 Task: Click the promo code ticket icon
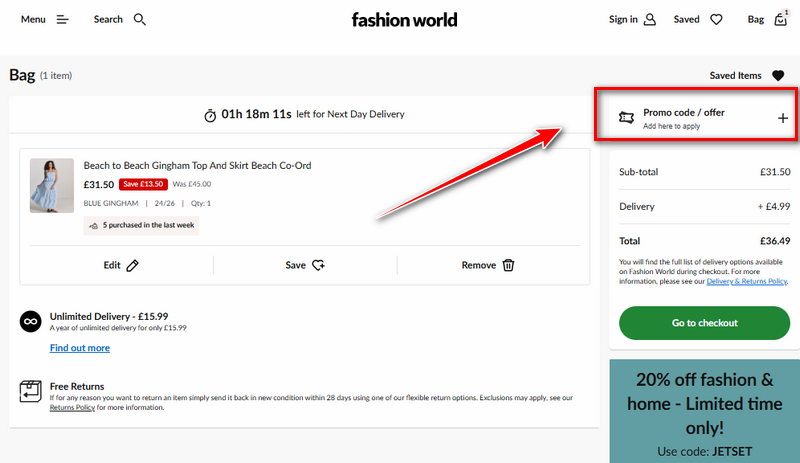(627, 118)
